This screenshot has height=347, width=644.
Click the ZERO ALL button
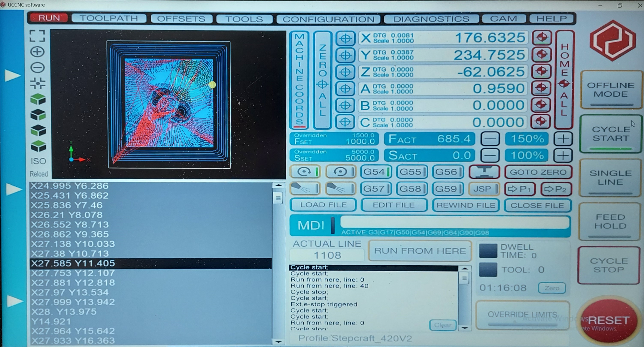322,80
